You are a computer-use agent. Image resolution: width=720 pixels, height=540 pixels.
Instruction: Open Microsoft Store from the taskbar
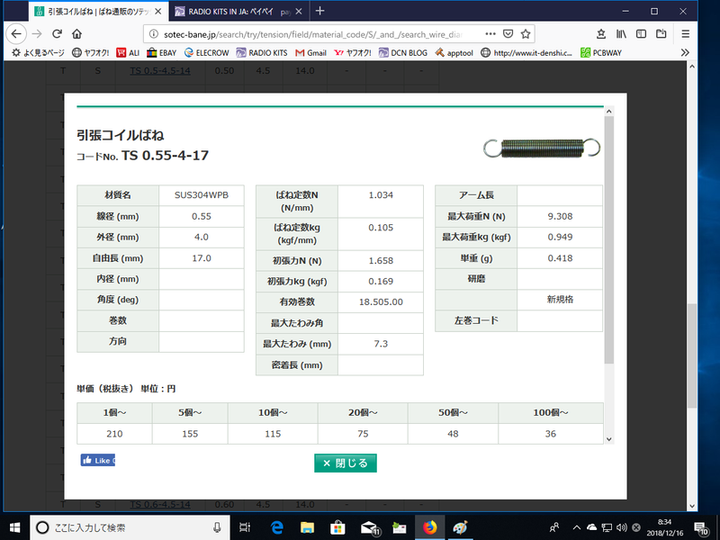point(339,527)
